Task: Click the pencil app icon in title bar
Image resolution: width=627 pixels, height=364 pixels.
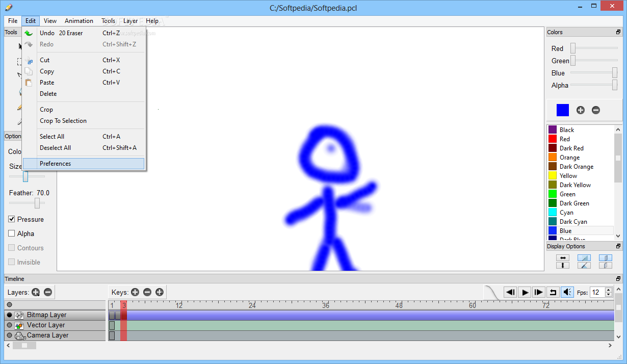Action: point(8,7)
